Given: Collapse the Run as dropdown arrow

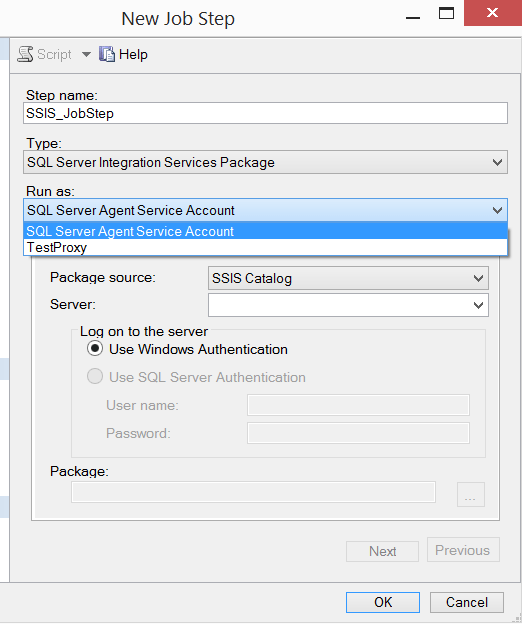Looking at the screenshot, I should [497, 210].
